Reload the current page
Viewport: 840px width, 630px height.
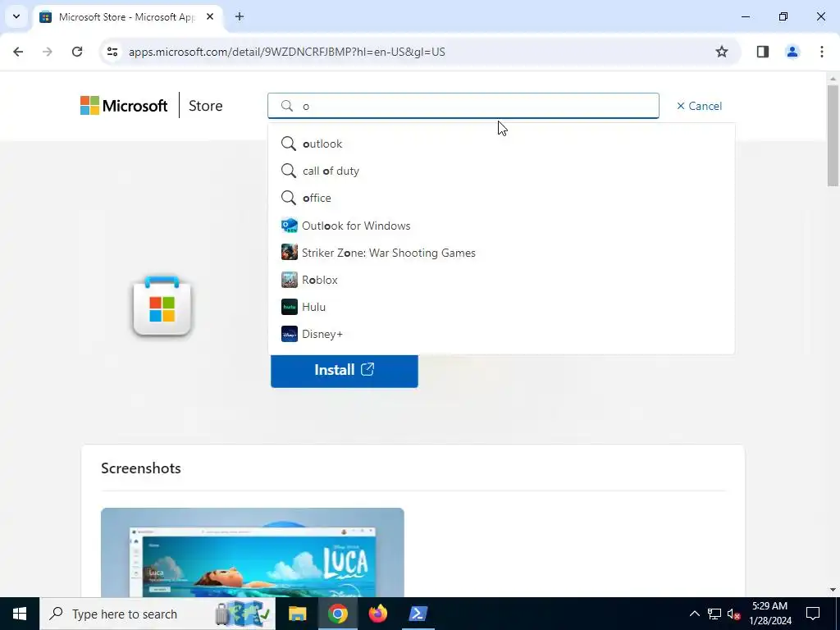click(x=77, y=52)
